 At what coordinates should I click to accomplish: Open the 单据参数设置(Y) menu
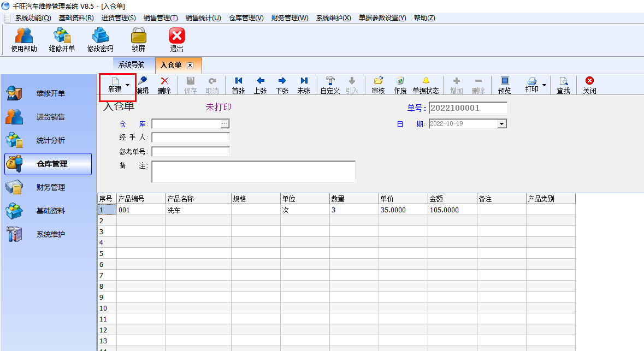(x=382, y=18)
